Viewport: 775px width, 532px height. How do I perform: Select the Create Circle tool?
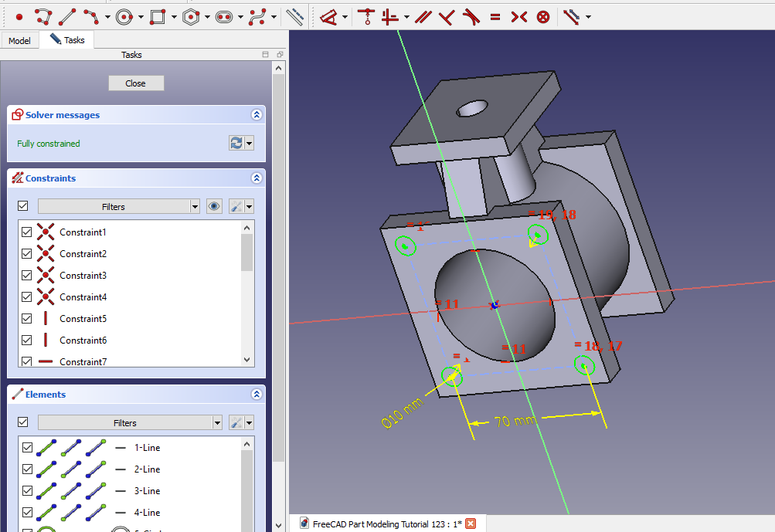tap(124, 16)
